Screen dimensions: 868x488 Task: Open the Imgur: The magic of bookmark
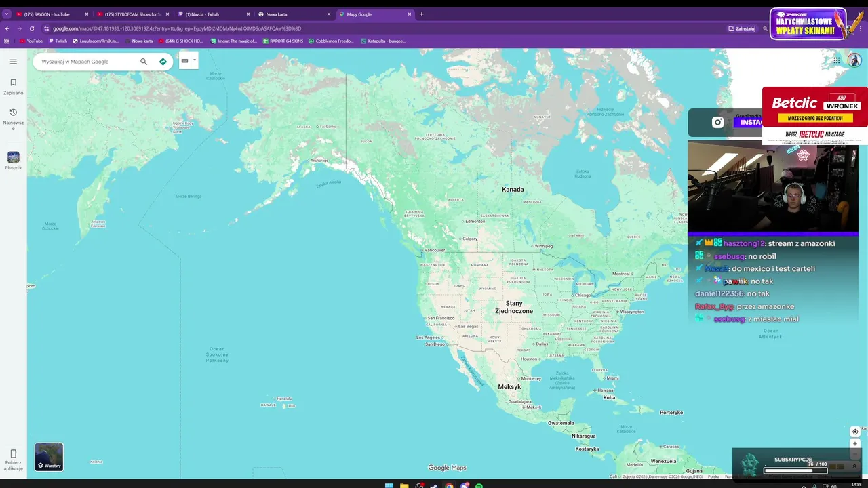[234, 41]
